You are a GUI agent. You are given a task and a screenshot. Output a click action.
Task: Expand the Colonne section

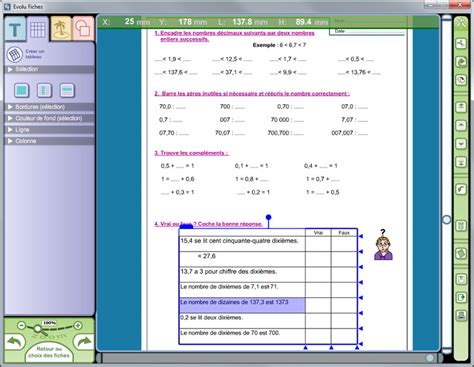click(49, 141)
